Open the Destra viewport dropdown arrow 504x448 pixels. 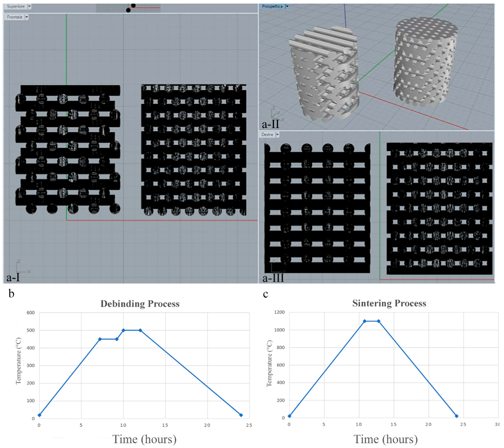tap(277, 135)
